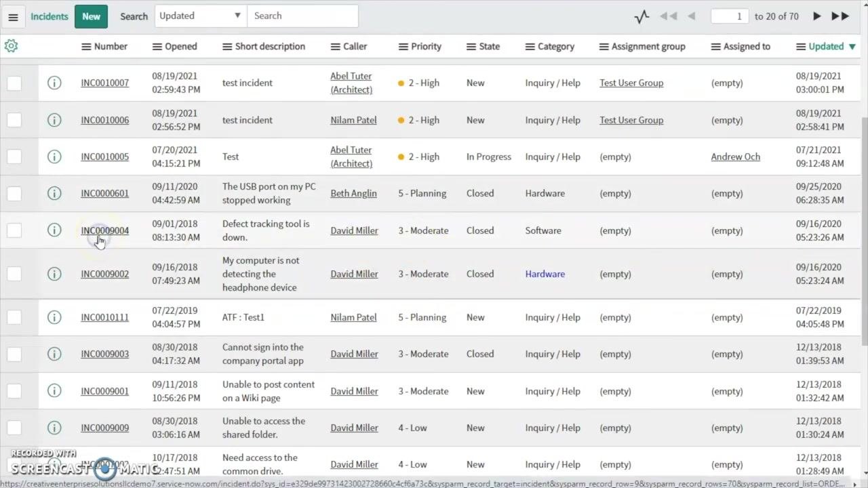Sort by Opened column header

(x=181, y=47)
